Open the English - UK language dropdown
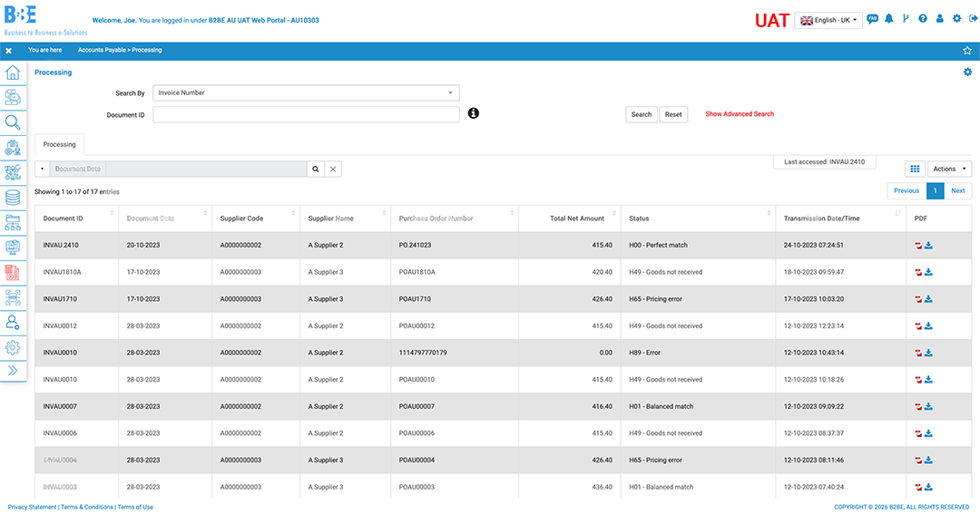 [x=828, y=20]
